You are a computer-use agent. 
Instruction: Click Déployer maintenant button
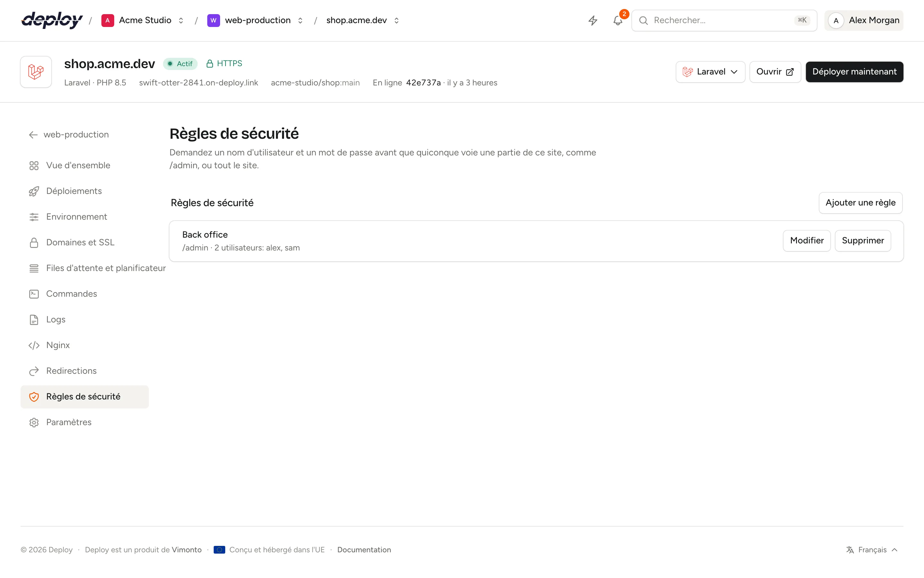click(854, 72)
